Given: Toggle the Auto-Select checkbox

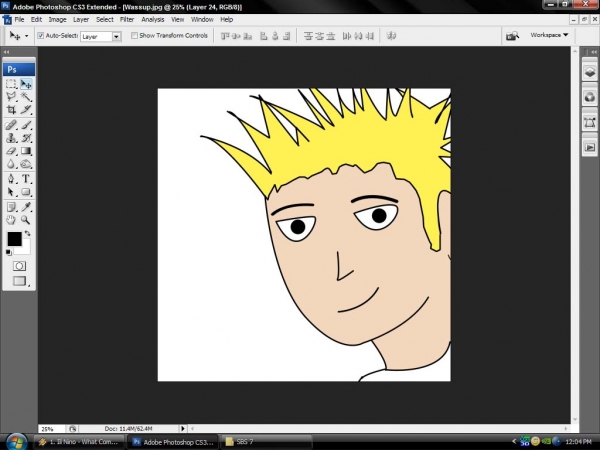Looking at the screenshot, I should point(41,36).
